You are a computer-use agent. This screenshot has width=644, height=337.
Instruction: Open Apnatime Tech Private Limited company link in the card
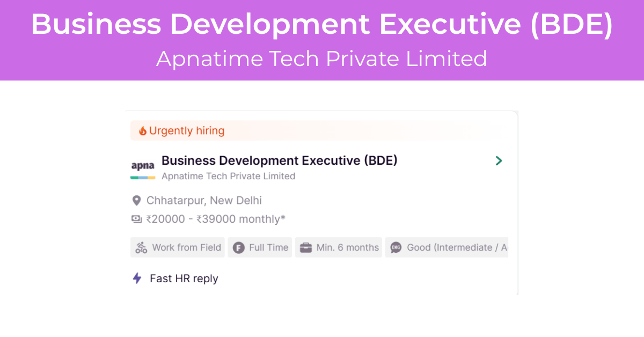point(229,176)
